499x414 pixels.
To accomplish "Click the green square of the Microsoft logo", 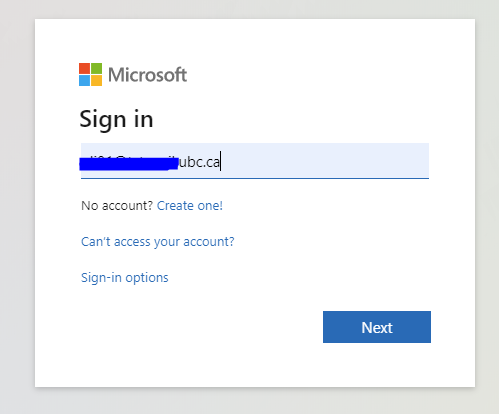I will point(96,68).
